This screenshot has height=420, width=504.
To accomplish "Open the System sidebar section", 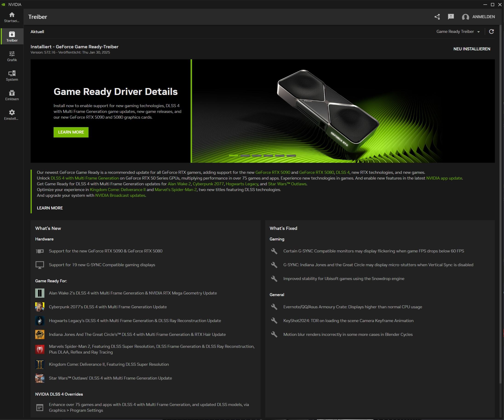I will click(x=12, y=76).
